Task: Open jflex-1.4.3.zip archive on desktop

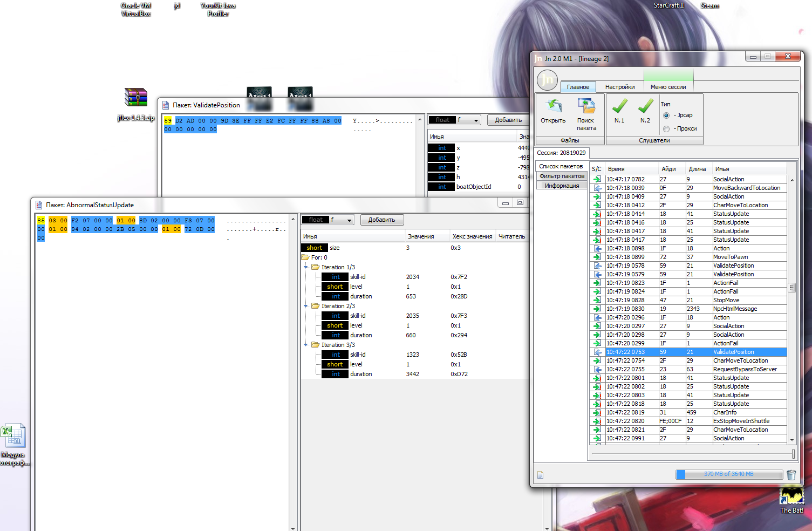Action: [136, 105]
